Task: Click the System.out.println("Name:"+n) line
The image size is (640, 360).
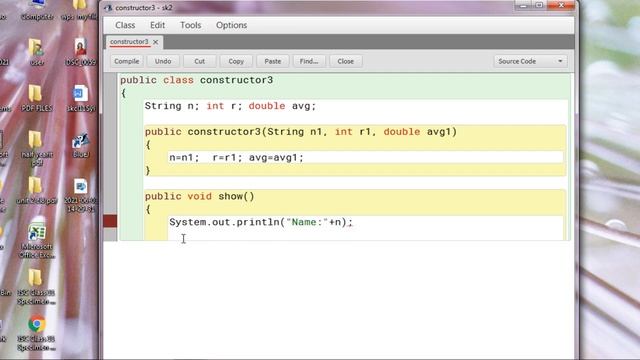Action: tap(261, 222)
